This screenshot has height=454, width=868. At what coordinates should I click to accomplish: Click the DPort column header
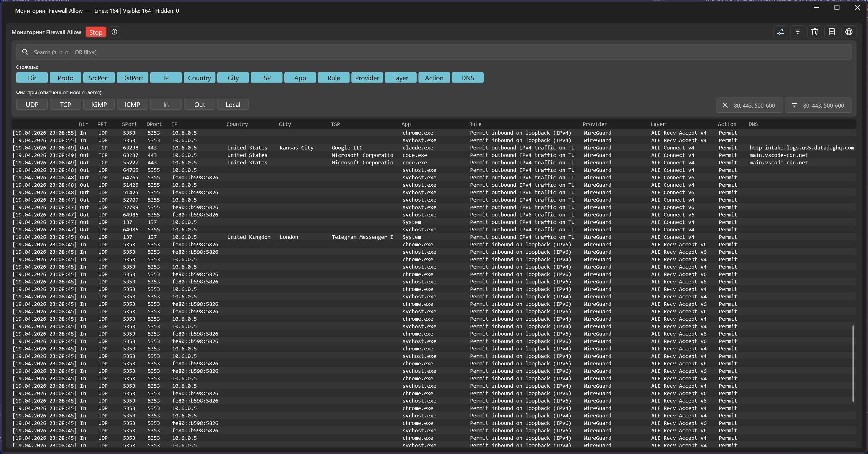point(154,124)
